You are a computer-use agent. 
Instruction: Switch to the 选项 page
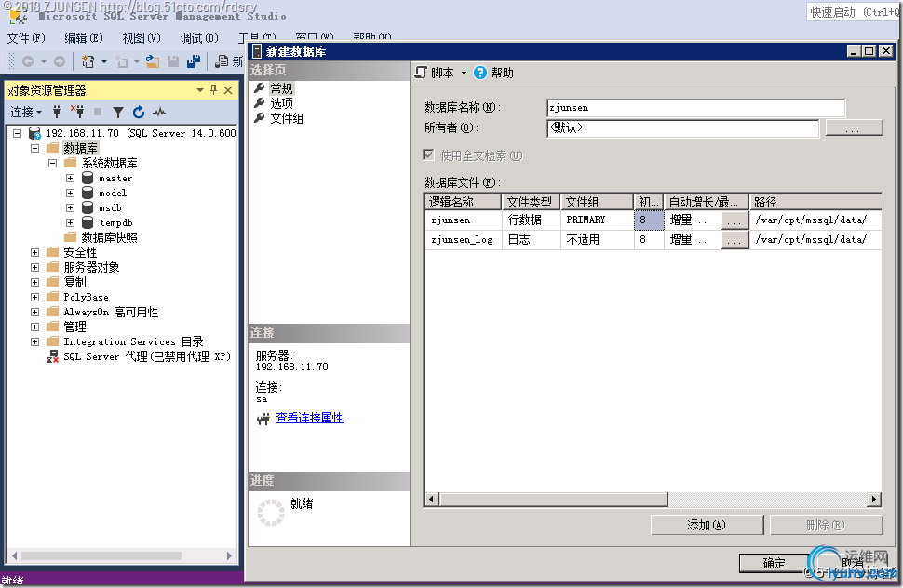282,103
